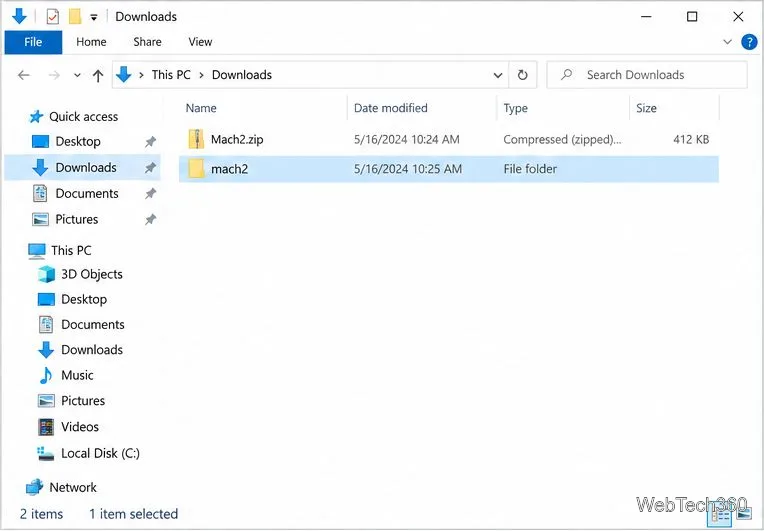This screenshot has height=531, width=764.
Task: Click the Search Downloads field
Action: tap(647, 75)
